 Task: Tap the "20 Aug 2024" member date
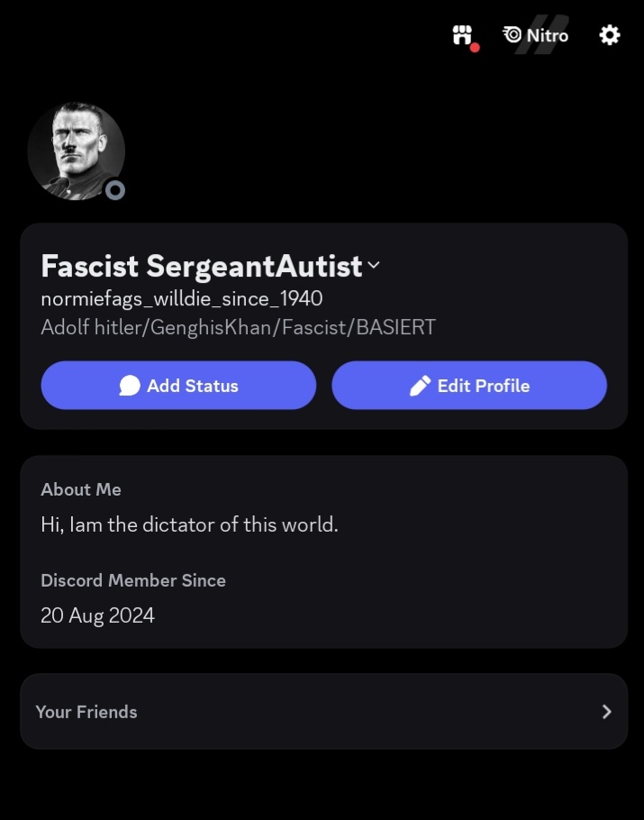tap(97, 615)
